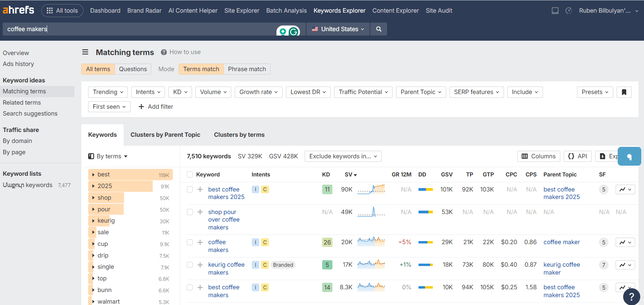Open Site Explorer in top navigation
This screenshot has height=305, width=644.
(x=242, y=11)
